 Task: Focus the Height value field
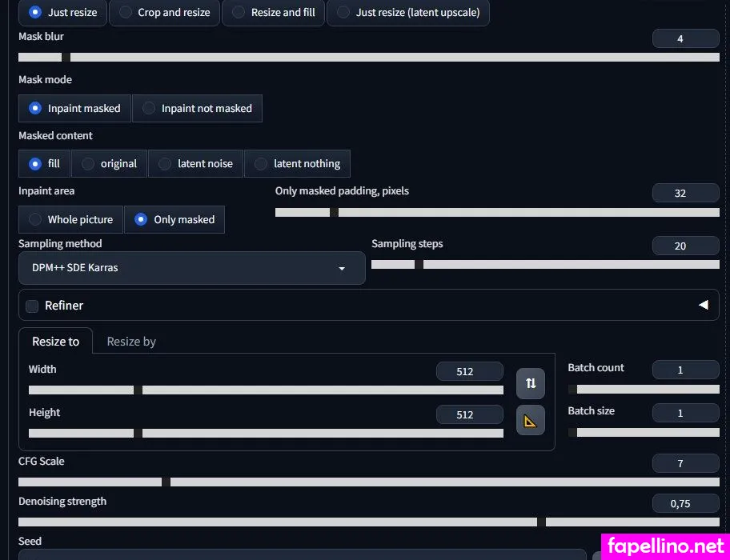pos(469,414)
